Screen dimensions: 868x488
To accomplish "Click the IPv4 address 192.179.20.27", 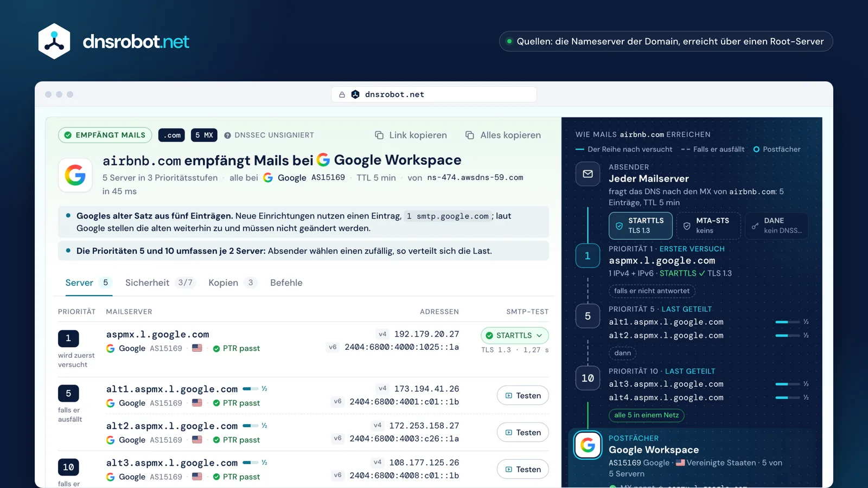I will coord(426,334).
